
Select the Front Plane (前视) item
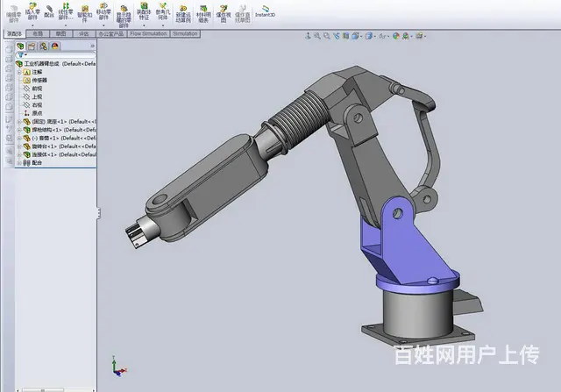click(33, 89)
